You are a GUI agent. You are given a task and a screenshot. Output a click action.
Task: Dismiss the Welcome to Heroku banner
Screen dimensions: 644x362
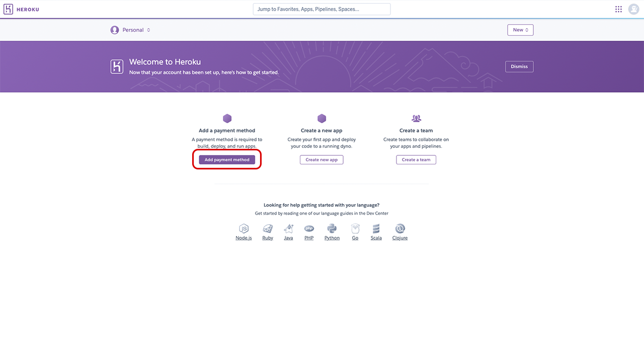tap(519, 66)
